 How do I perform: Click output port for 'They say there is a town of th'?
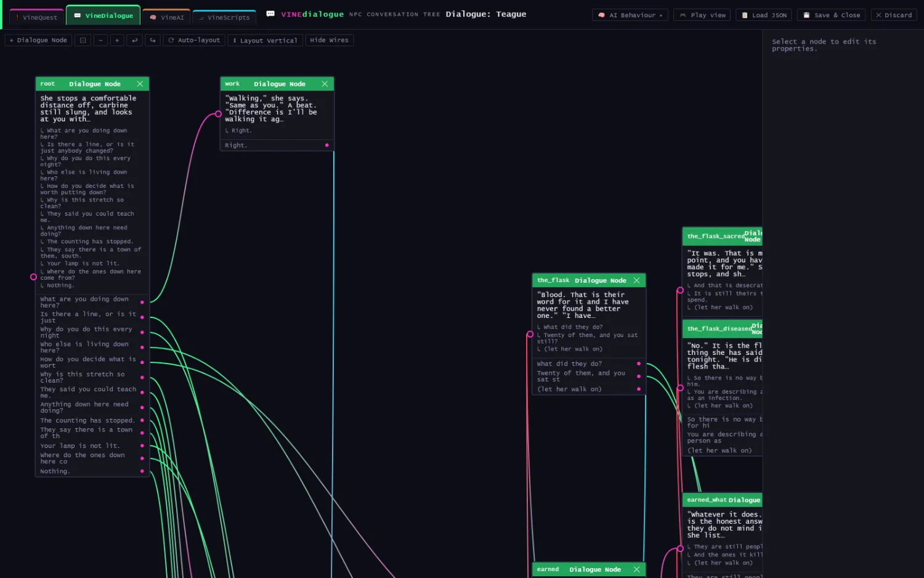142,433
